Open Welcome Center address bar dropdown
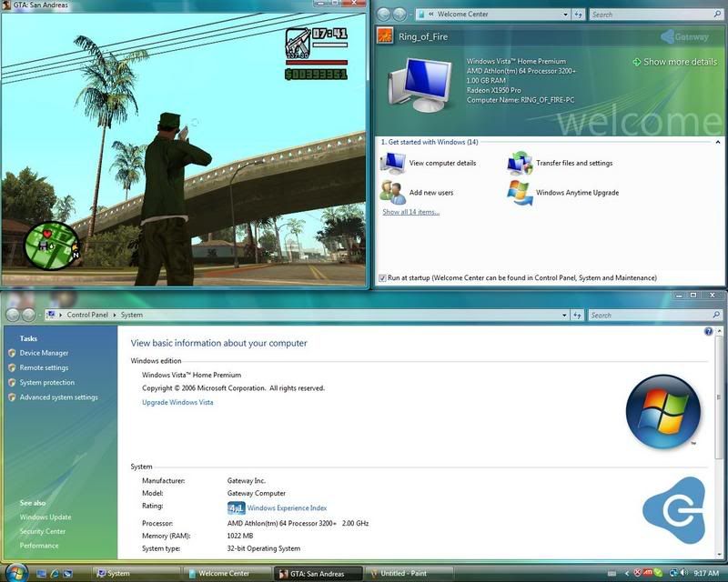The height and width of the screenshot is (582, 728). (565, 15)
